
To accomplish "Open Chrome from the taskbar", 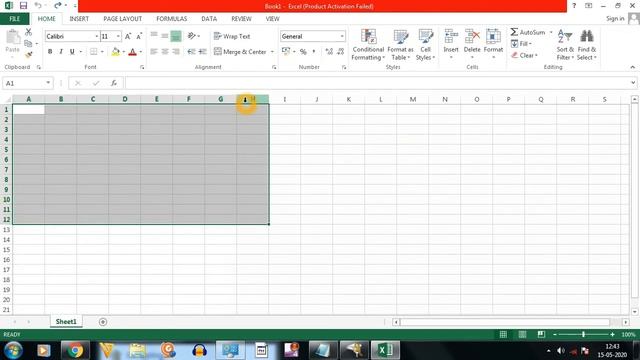I will [x=75, y=350].
